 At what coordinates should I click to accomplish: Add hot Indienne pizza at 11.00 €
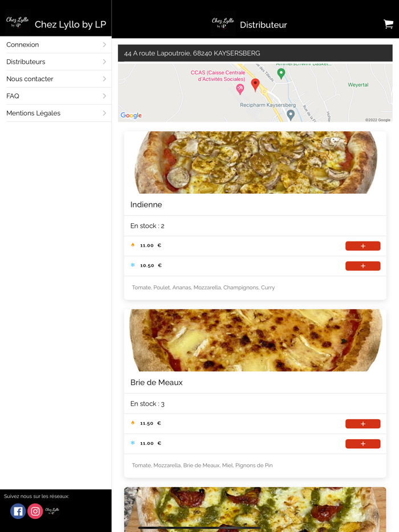[x=363, y=246]
